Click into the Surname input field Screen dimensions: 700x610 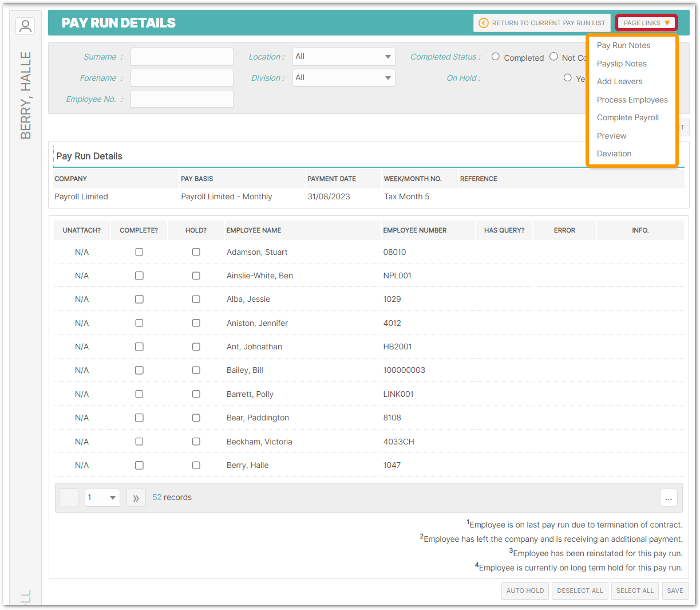pos(181,57)
